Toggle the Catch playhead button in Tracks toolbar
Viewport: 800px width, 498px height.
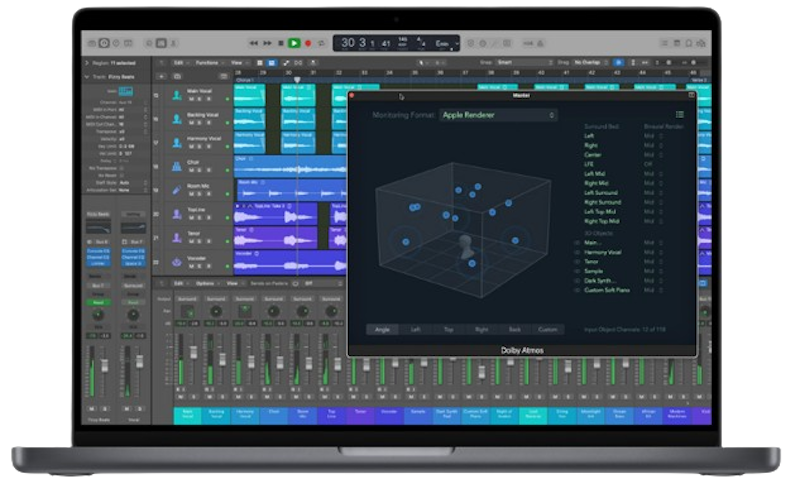(x=314, y=63)
